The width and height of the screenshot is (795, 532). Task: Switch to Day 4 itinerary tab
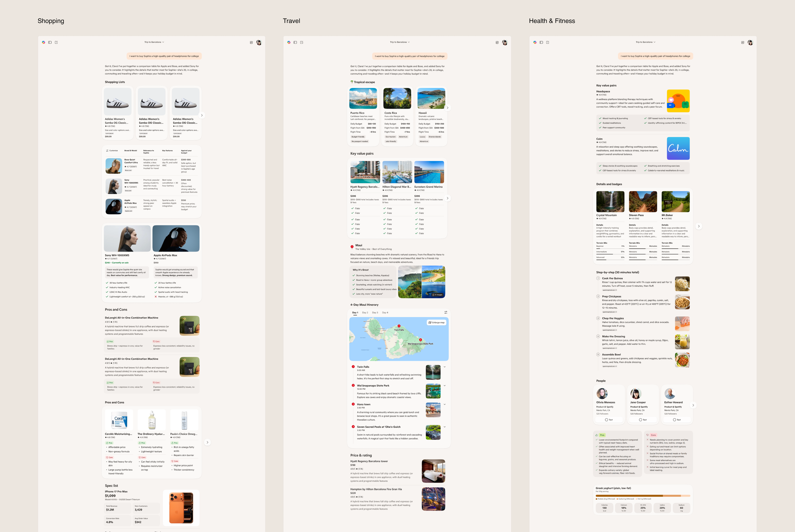385,313
